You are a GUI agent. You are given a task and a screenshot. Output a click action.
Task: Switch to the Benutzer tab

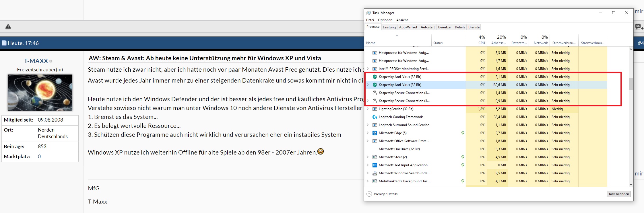tap(445, 27)
